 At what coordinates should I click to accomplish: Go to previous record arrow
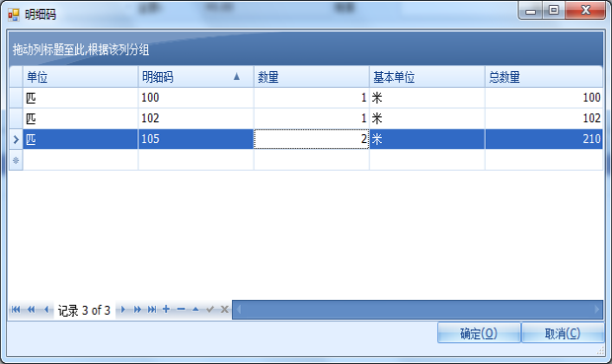pos(46,310)
